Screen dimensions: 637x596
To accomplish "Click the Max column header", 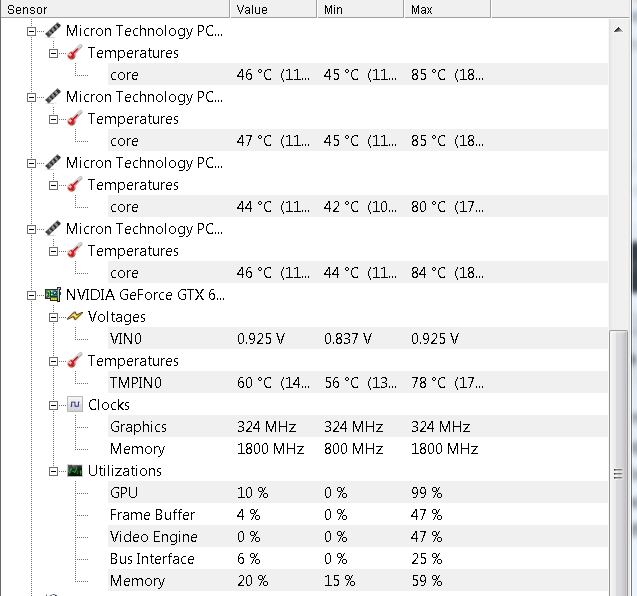I will 447,9.
